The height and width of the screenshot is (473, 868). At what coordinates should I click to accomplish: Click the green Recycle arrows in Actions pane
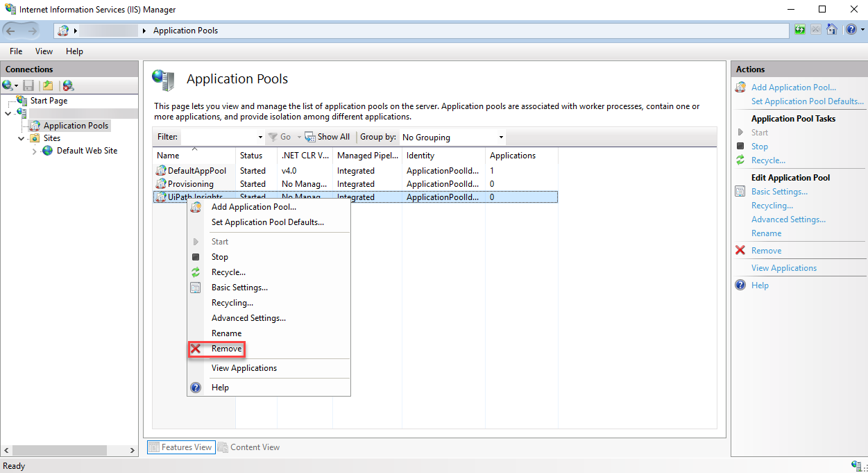point(740,160)
